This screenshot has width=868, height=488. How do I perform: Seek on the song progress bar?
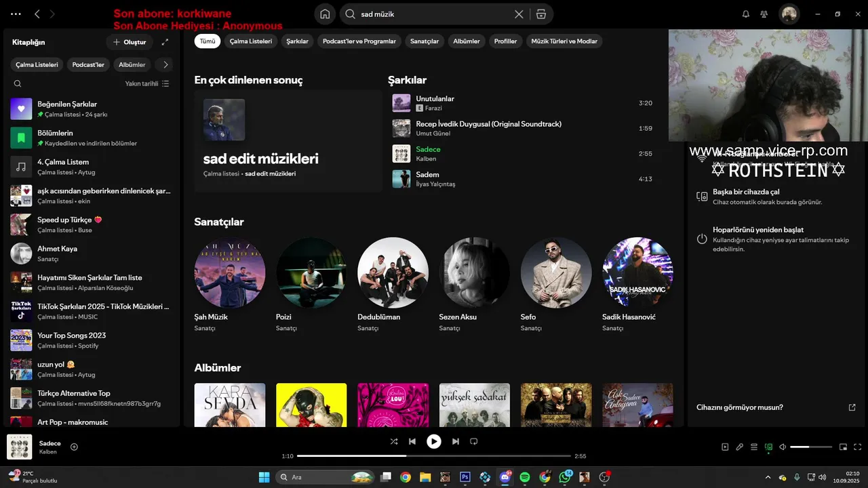[434, 456]
